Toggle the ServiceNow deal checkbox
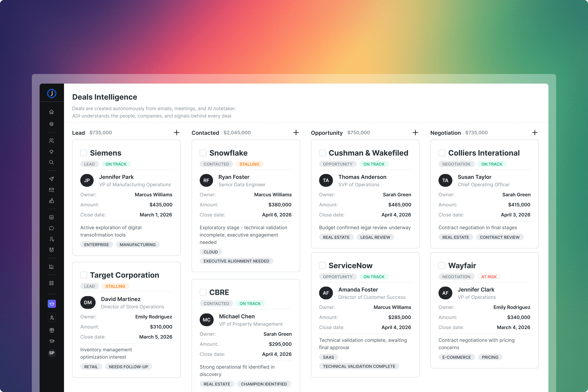 [x=322, y=266]
